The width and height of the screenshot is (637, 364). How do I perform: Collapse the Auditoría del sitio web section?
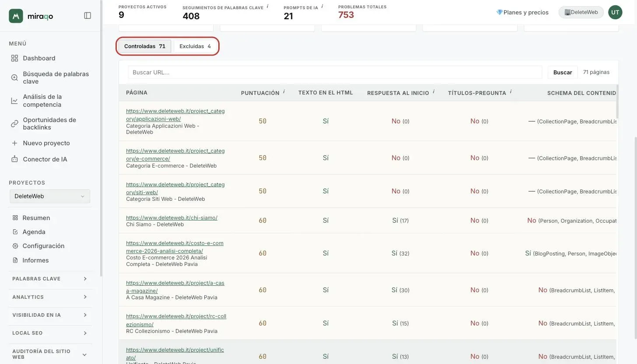[50, 354]
